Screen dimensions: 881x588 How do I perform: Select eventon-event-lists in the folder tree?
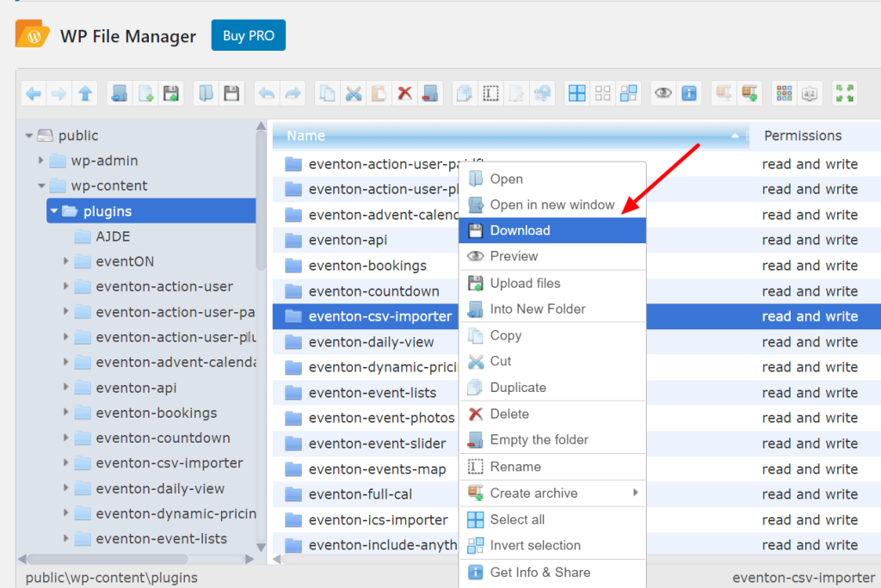tap(161, 539)
